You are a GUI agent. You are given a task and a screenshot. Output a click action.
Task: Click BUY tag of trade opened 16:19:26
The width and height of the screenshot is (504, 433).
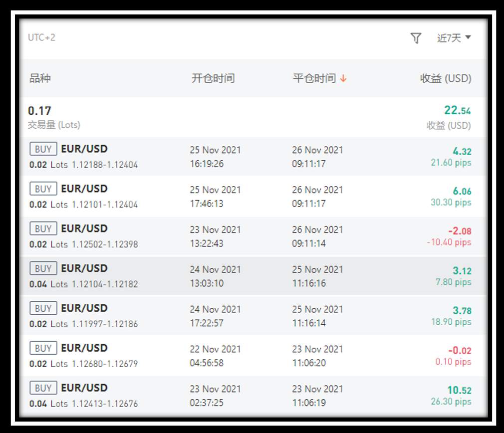(43, 149)
